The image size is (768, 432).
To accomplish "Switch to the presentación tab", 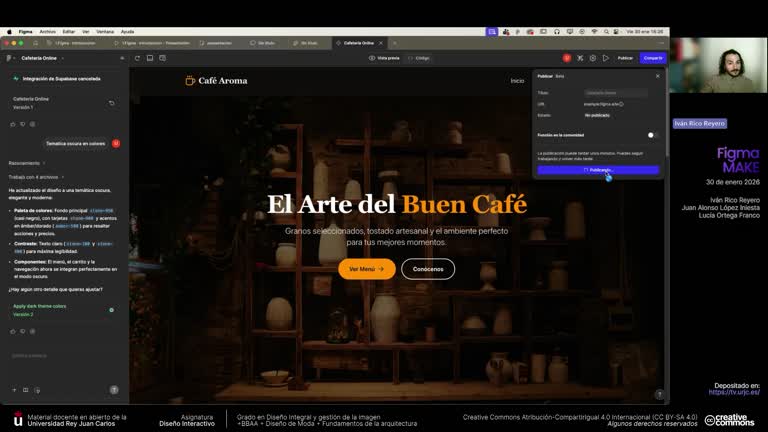I will (x=216, y=43).
